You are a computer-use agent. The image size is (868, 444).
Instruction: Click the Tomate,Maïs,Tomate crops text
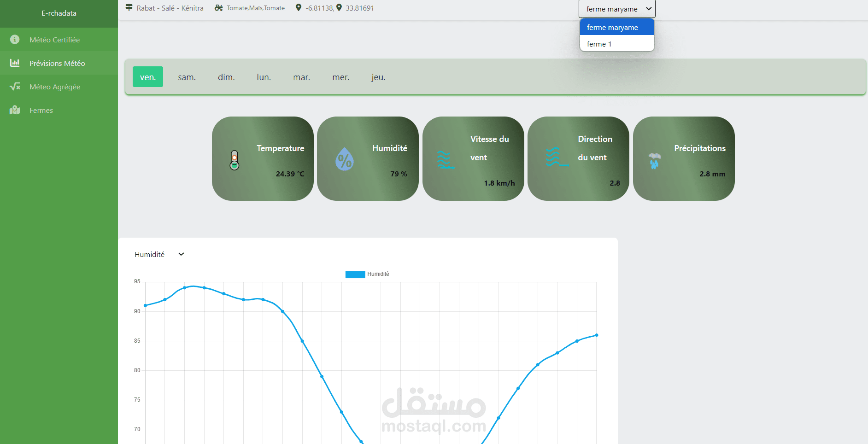point(256,8)
